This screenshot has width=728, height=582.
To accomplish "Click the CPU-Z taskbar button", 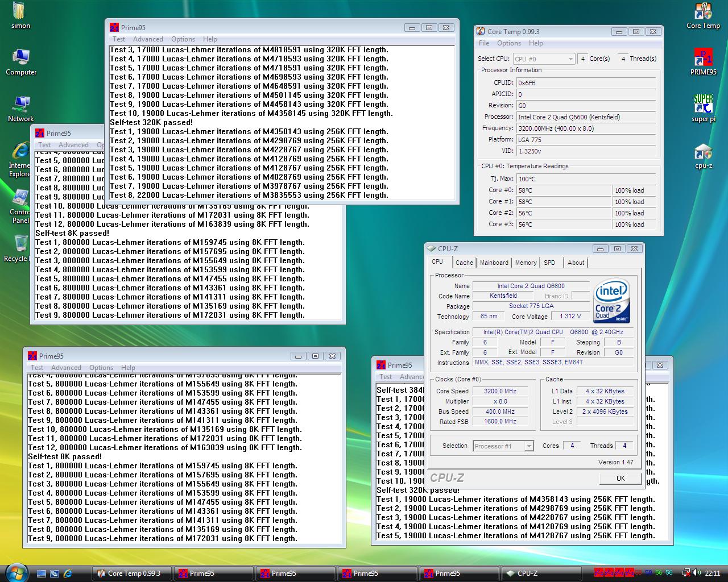I will pyautogui.click(x=541, y=573).
